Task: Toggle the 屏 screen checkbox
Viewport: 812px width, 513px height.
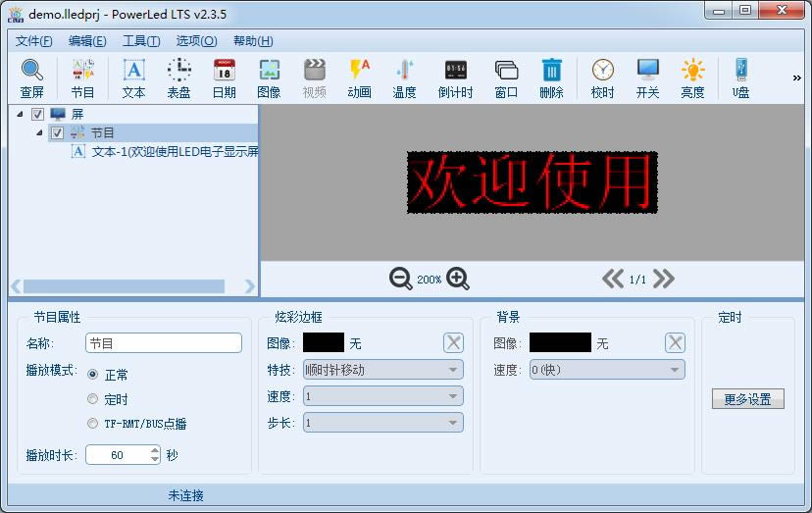Action: click(38, 114)
